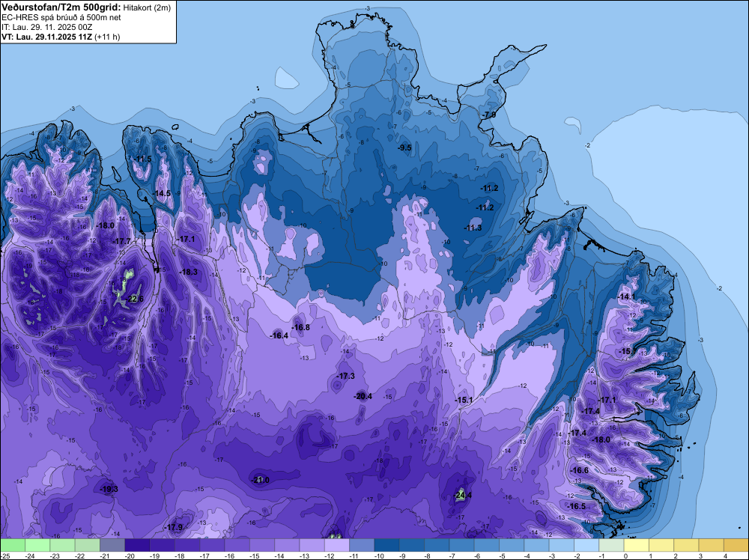This screenshot has height=560, width=749.
Task: Click the -21.0 temperature label on the map
Action: point(261,480)
